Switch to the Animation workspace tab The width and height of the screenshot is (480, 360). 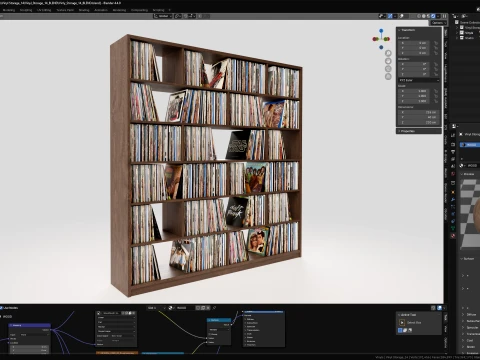(x=101, y=10)
